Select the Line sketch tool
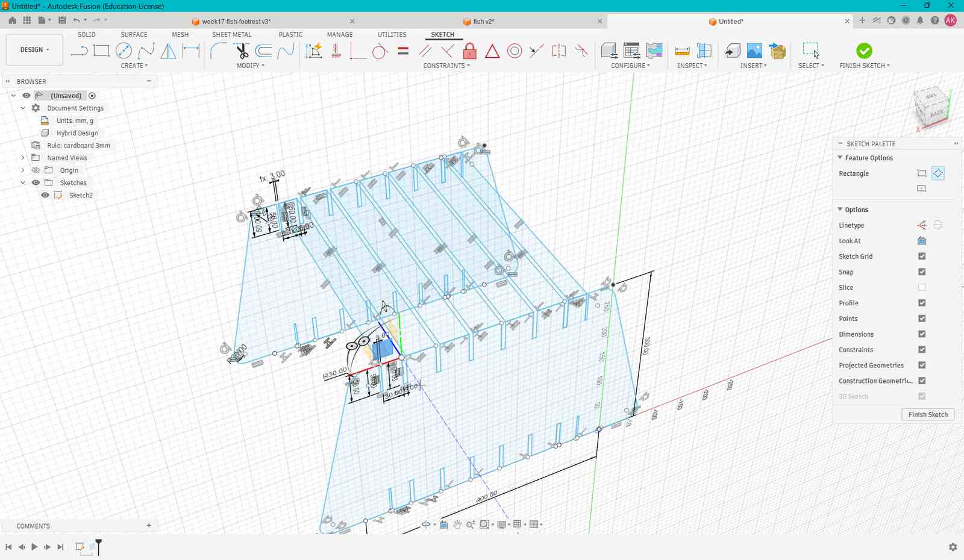 (x=79, y=51)
